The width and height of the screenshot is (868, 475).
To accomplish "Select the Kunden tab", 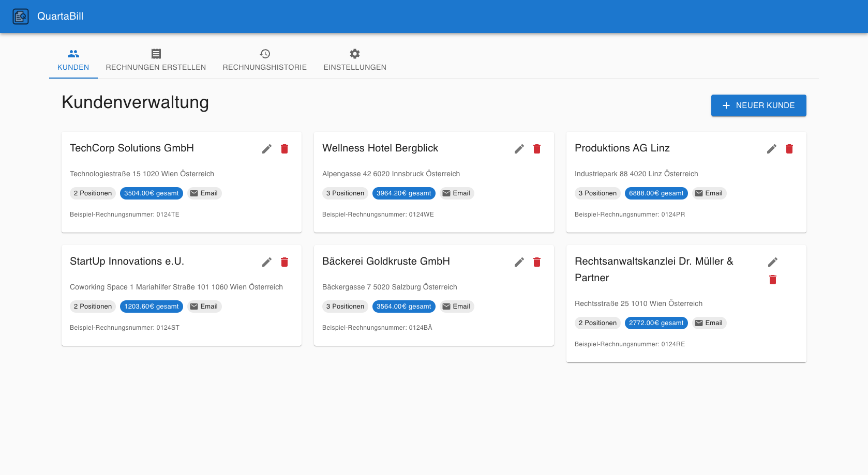I will pos(73,60).
